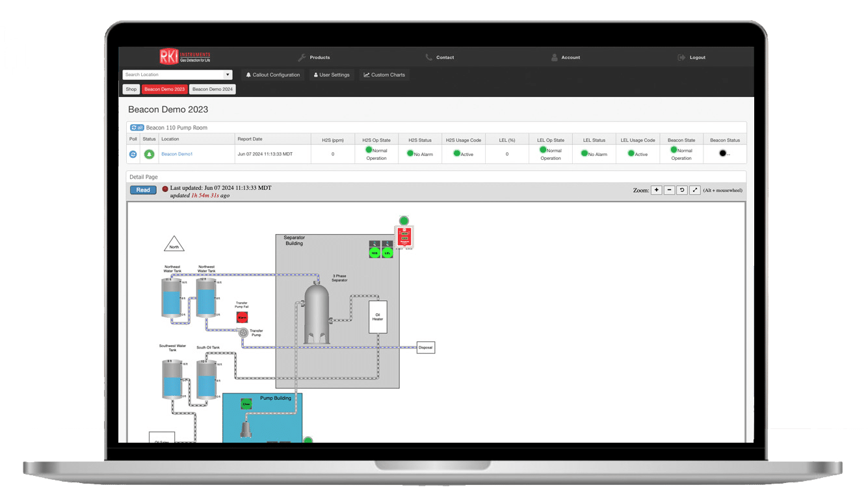
Task: Click the red Transfer Pump Fail alarm indicator
Action: (242, 317)
